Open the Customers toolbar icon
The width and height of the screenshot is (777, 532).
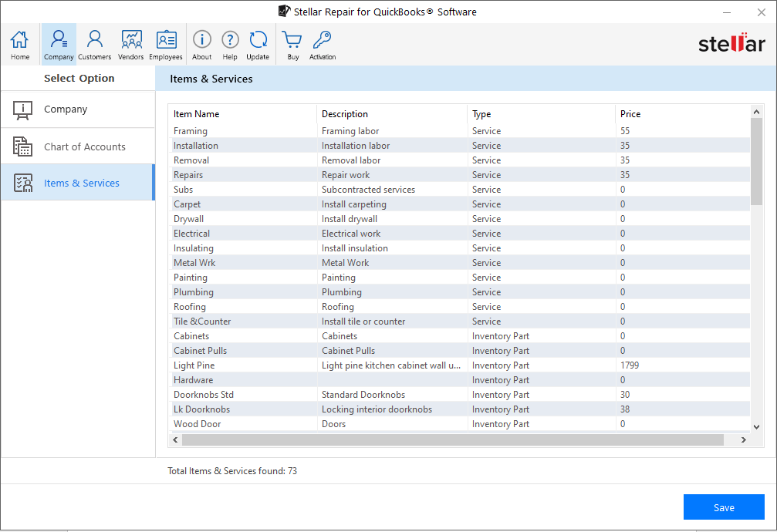coord(94,45)
